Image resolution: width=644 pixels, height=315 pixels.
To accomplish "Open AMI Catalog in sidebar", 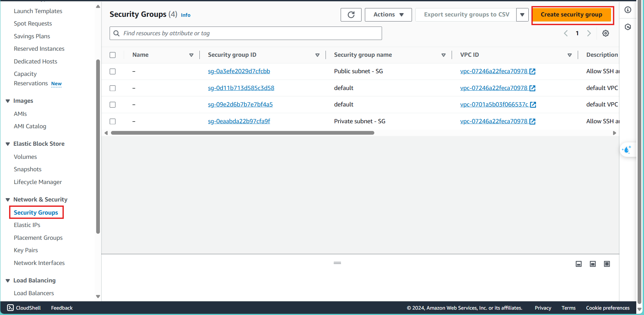I will tap(30, 126).
